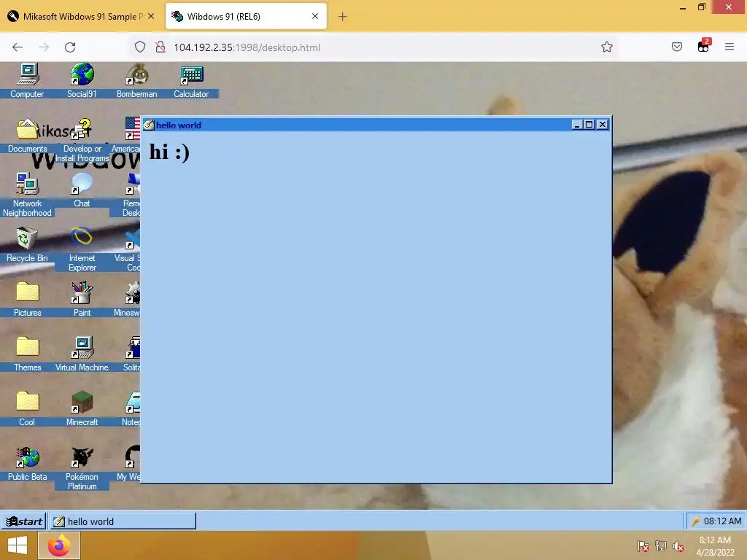Click the tracking protection shield icon

139,47
